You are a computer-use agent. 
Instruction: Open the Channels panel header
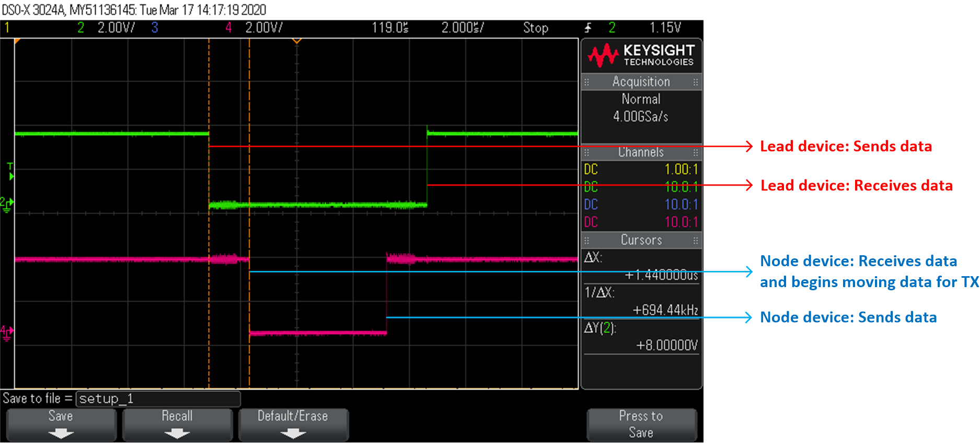click(x=641, y=152)
